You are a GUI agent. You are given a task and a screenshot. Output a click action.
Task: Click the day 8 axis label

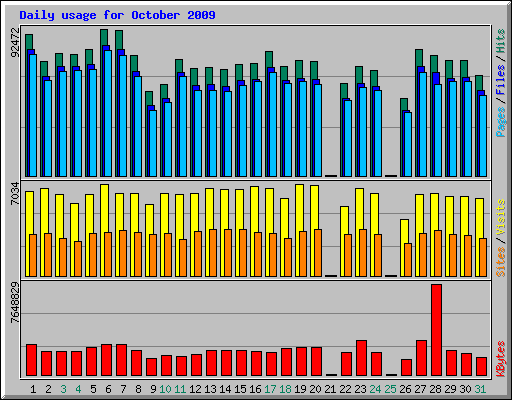(138, 389)
